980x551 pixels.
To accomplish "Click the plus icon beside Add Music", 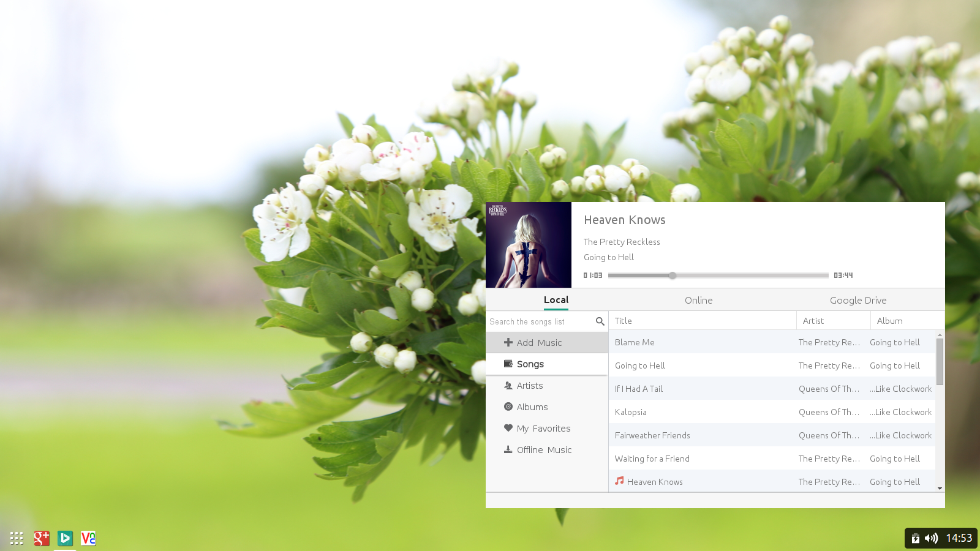I will pyautogui.click(x=508, y=342).
